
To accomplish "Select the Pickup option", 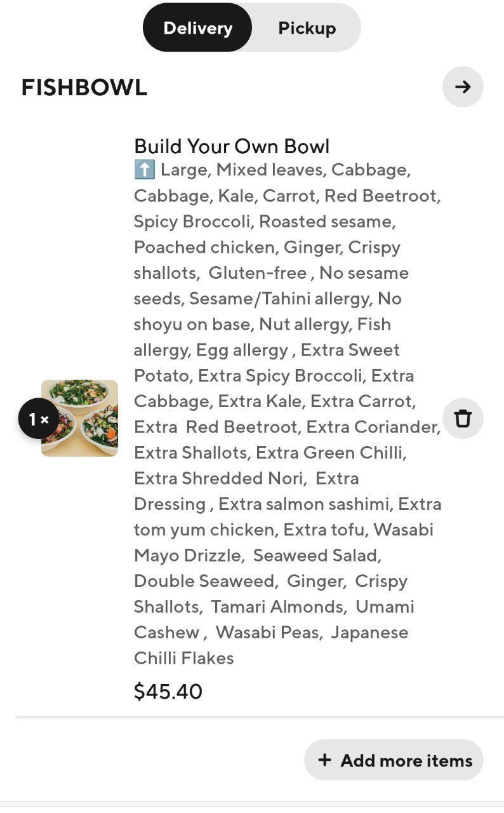I will tap(307, 28).
